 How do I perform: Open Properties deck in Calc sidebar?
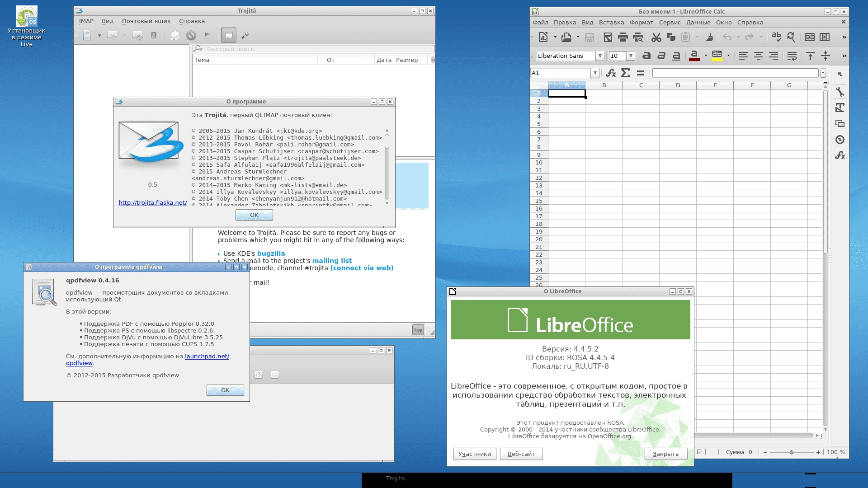(x=840, y=92)
